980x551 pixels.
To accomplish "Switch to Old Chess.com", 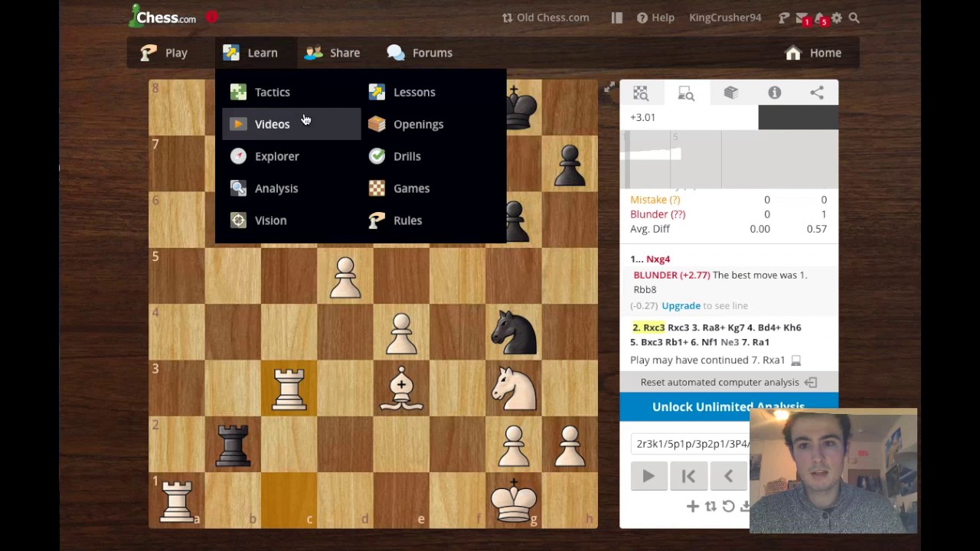I will pyautogui.click(x=545, y=18).
